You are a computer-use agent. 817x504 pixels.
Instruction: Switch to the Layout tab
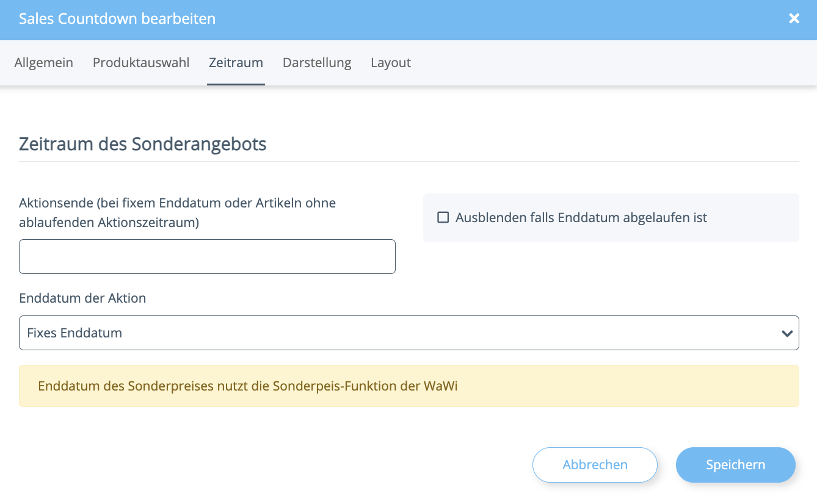(x=391, y=62)
